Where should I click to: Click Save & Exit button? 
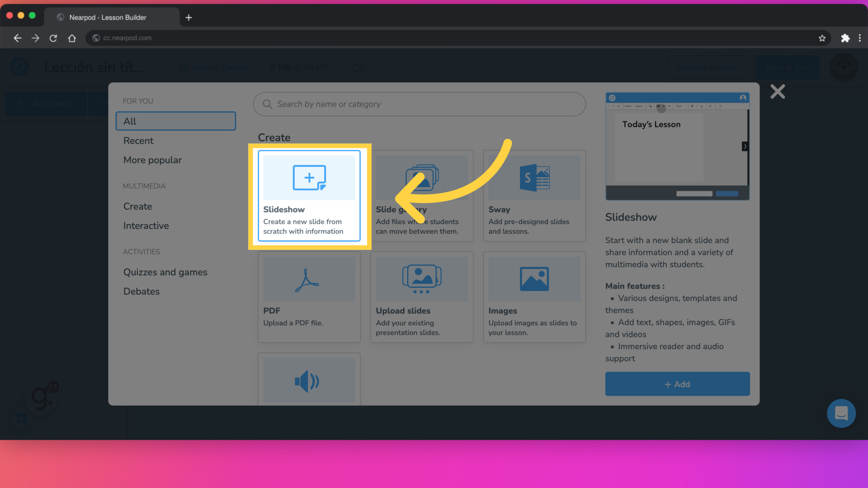pyautogui.click(x=787, y=67)
